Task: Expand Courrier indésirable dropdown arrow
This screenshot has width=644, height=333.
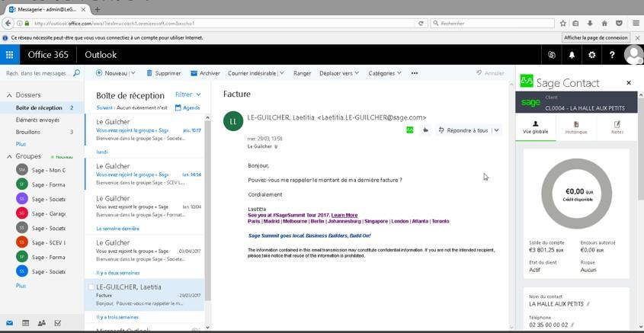Action: tap(281, 73)
